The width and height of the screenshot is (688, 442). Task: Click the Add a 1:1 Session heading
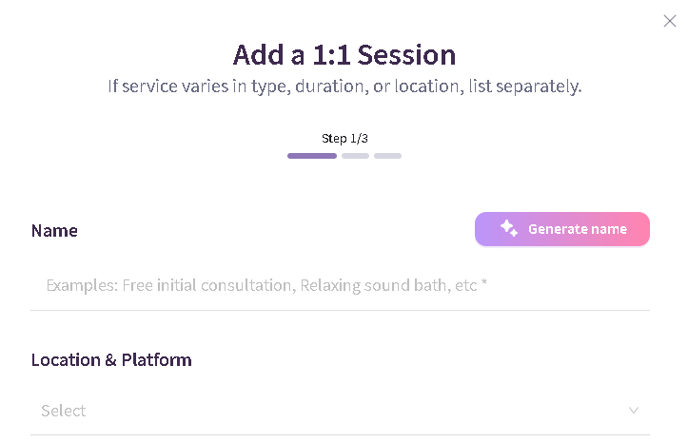(x=344, y=54)
